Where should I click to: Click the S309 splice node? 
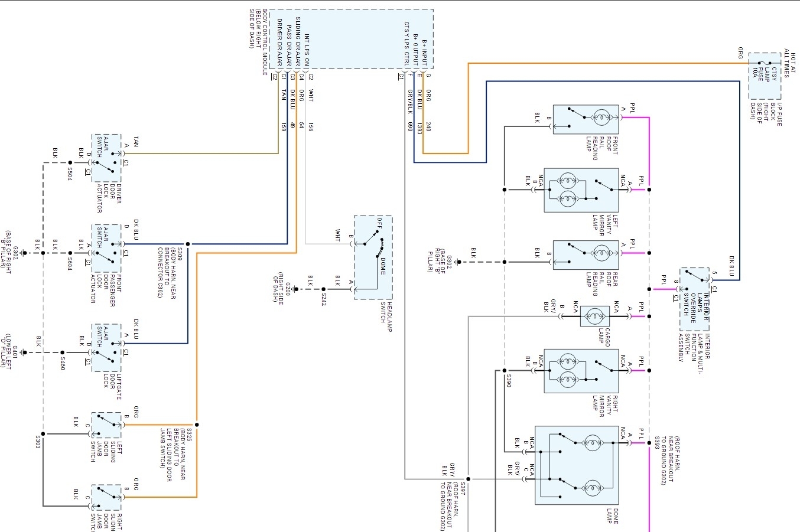click(188, 244)
